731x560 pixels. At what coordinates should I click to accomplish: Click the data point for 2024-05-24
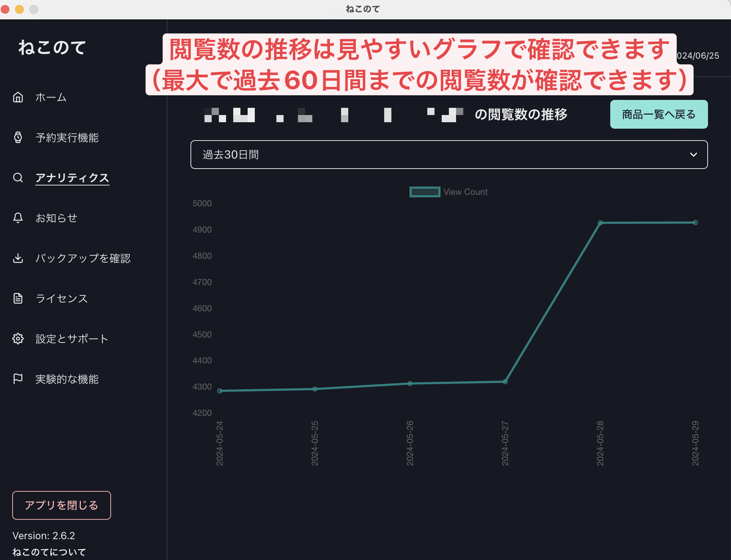220,391
